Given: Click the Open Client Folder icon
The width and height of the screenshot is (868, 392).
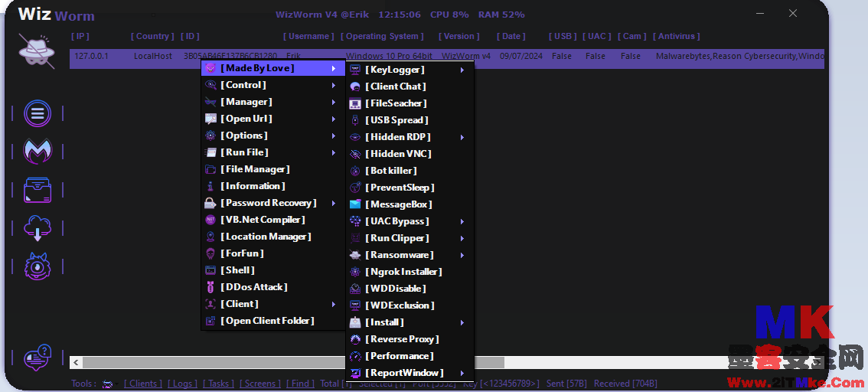Looking at the screenshot, I should [210, 321].
